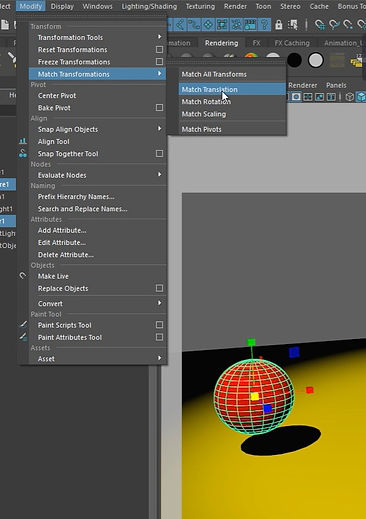This screenshot has width=366, height=519.
Task: Choose Add Attribute...
Action: pyautogui.click(x=97, y=230)
